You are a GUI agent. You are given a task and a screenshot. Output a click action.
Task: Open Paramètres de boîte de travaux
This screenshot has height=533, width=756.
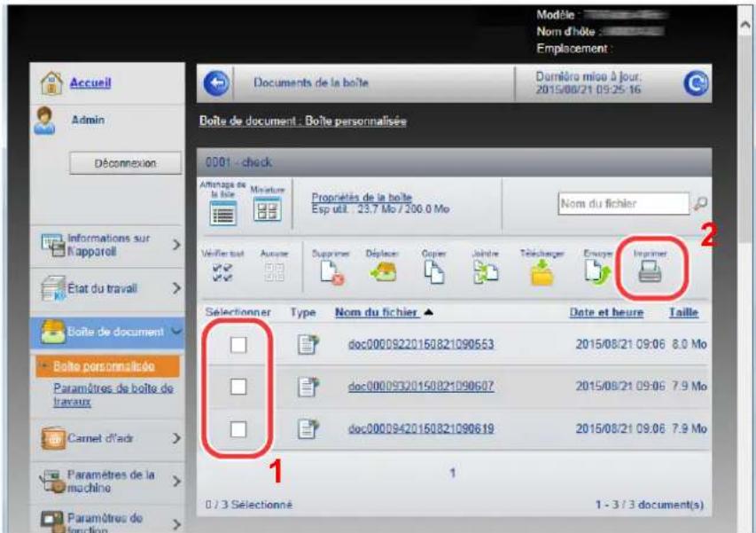coord(113,395)
